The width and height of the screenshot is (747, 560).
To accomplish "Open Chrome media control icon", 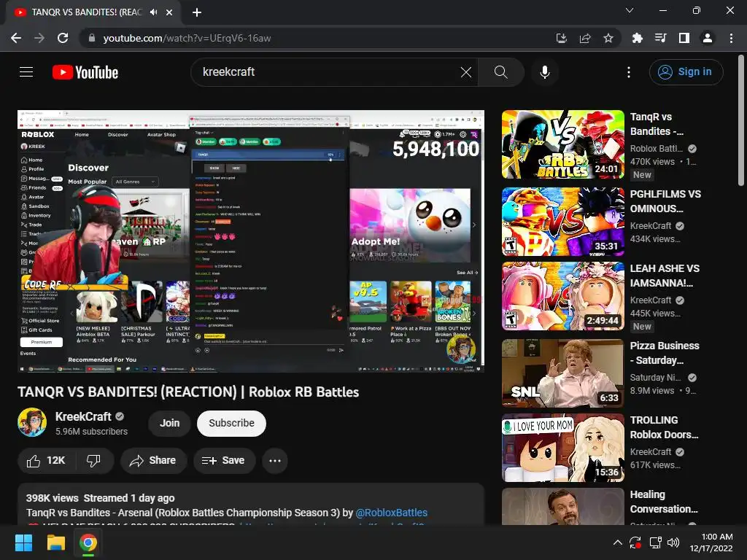I will pyautogui.click(x=661, y=38).
